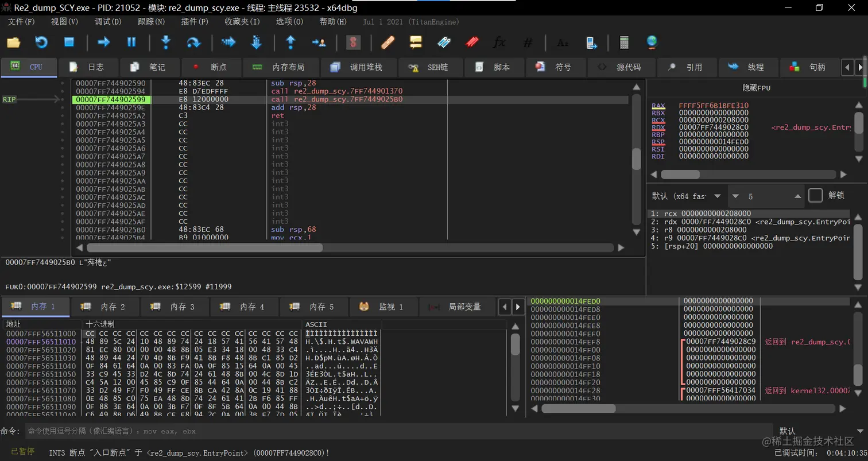Decrease argument count with spinbox down arrow
The width and height of the screenshot is (868, 461).
click(735, 196)
